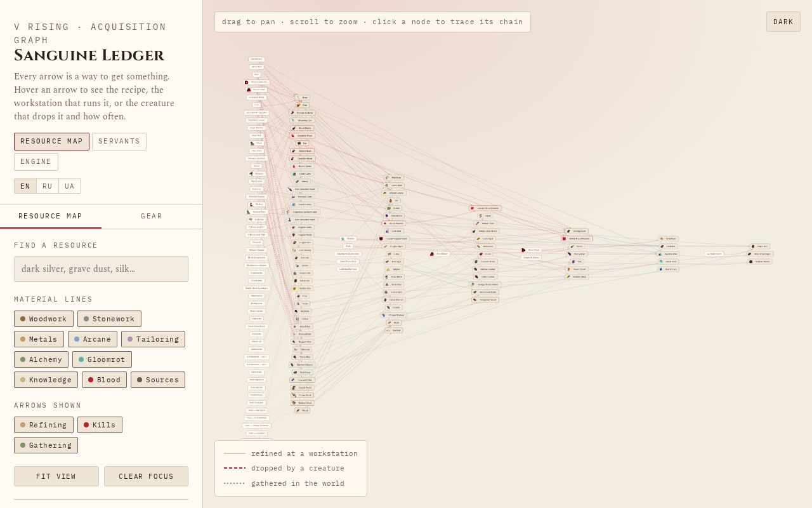812x508 pixels.
Task: Focus the Find a Resource search field
Action: click(101, 269)
